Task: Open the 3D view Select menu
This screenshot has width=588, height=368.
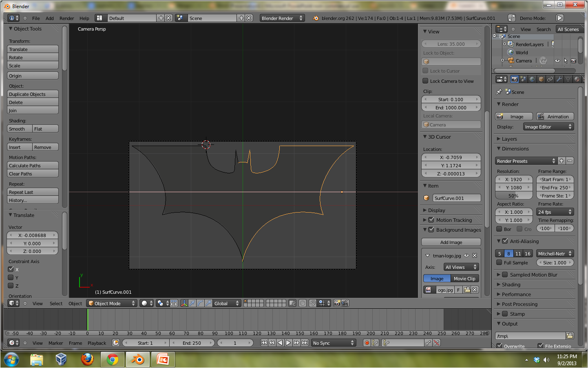Action: pos(56,304)
